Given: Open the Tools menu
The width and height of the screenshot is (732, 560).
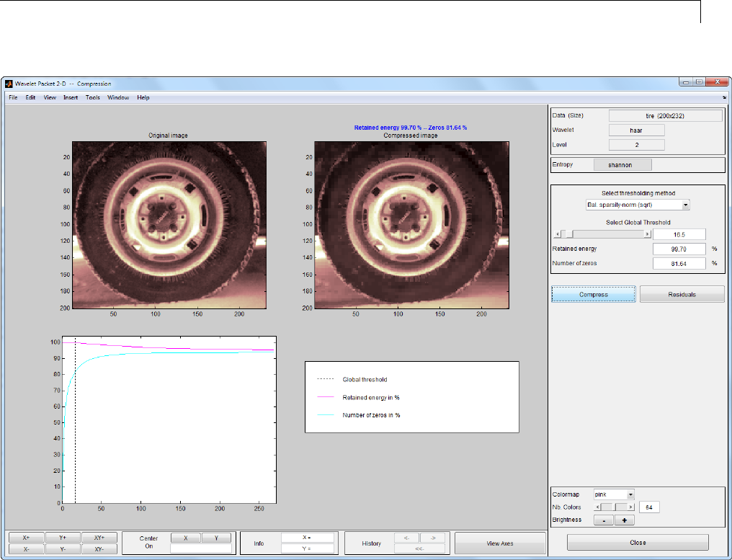Looking at the screenshot, I should click(92, 97).
